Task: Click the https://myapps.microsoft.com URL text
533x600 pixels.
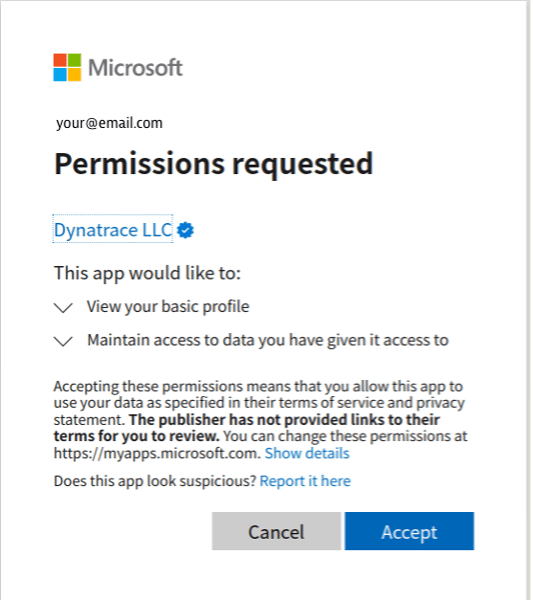Action: (x=157, y=453)
